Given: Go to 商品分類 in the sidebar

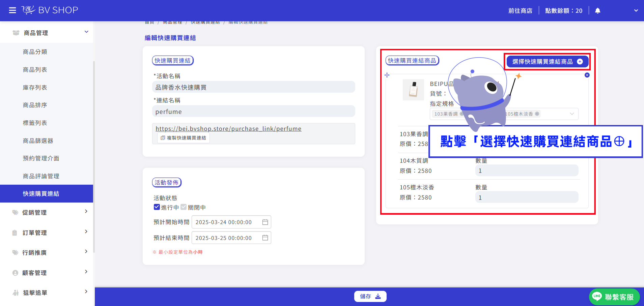Looking at the screenshot, I should pyautogui.click(x=35, y=52).
